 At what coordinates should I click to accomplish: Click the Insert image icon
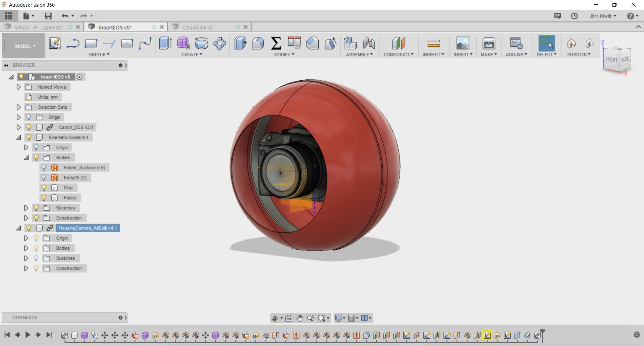[463, 43]
